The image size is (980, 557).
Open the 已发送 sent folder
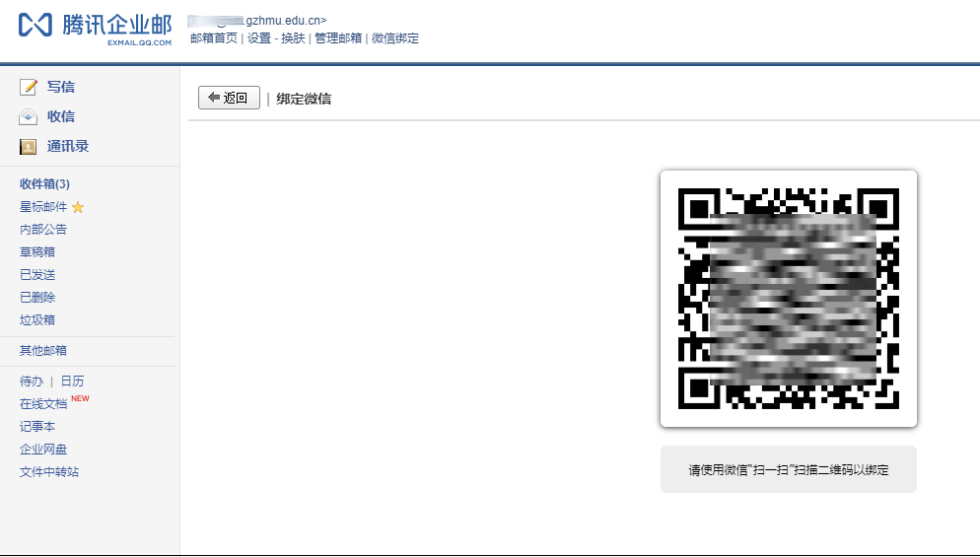coord(37,274)
